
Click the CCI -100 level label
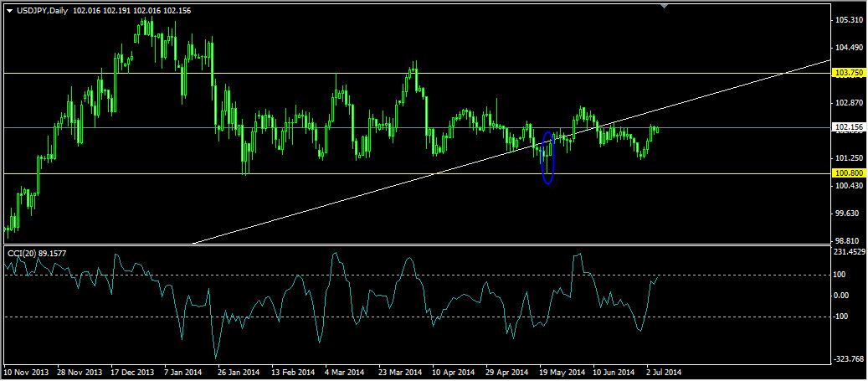click(x=841, y=317)
